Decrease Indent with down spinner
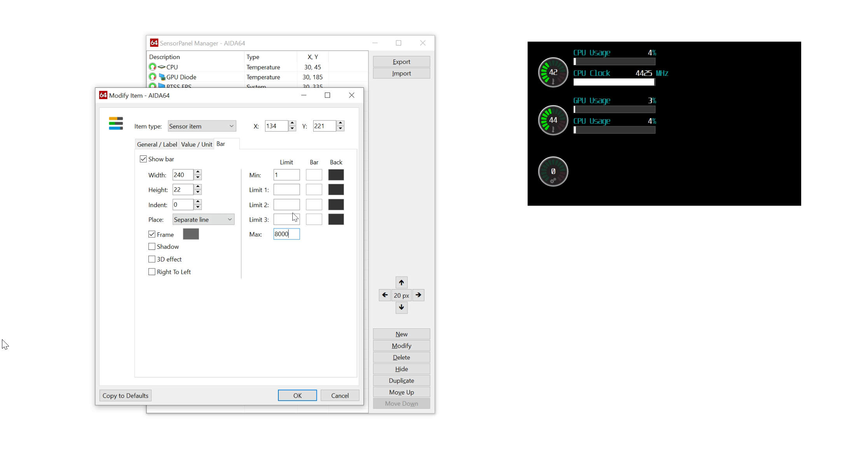The image size is (868, 457). (198, 207)
